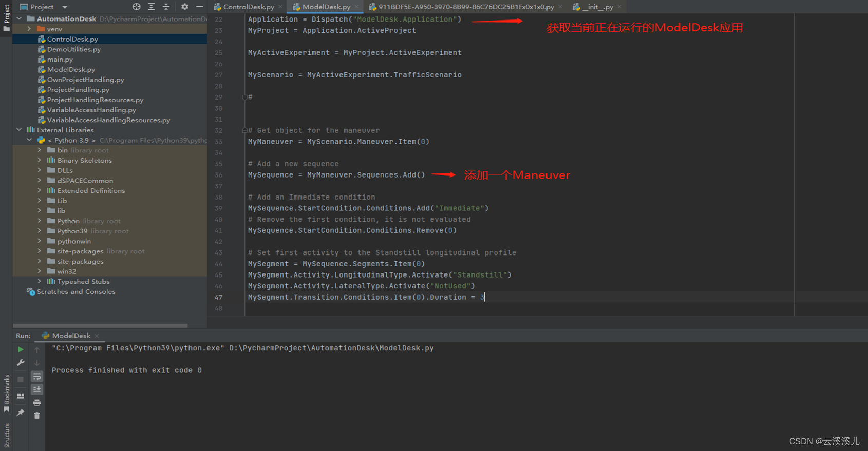The width and height of the screenshot is (868, 451).
Task: Fold the comment block at line 32
Action: [x=244, y=130]
